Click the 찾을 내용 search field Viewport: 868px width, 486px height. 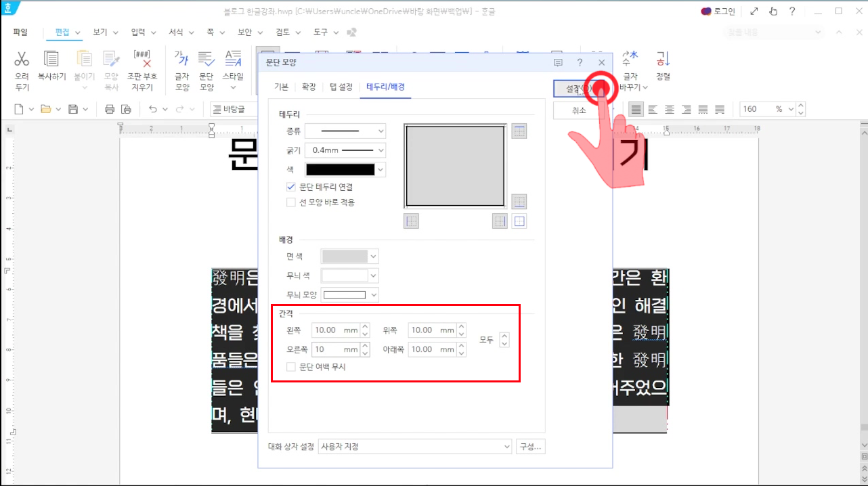coord(773,32)
